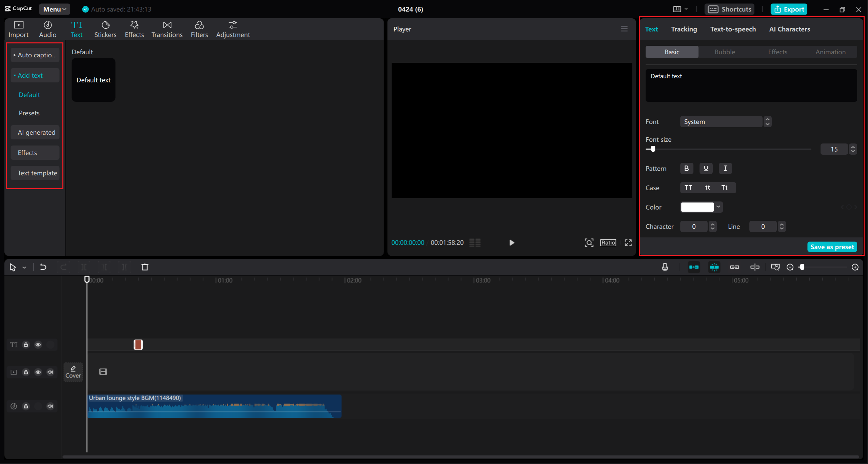Click the white Color swatch
Image resolution: width=868 pixels, height=464 pixels.
click(697, 207)
